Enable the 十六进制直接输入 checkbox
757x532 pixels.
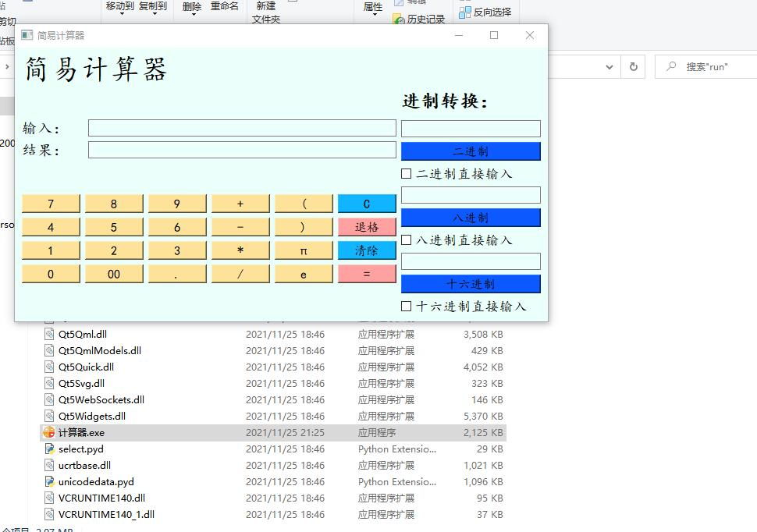click(x=406, y=306)
